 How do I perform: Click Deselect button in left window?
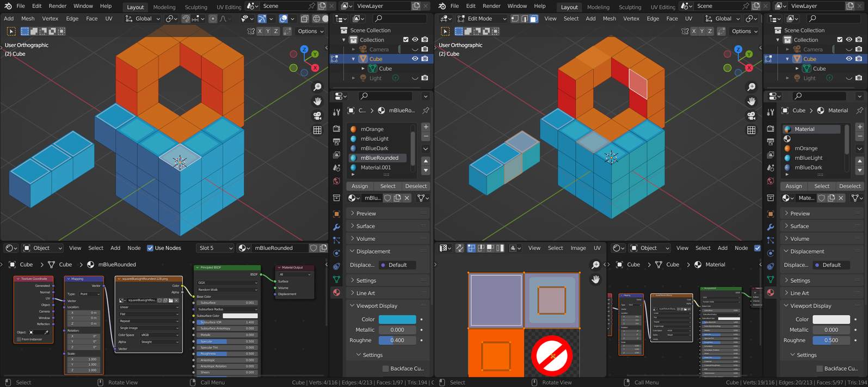tap(416, 186)
